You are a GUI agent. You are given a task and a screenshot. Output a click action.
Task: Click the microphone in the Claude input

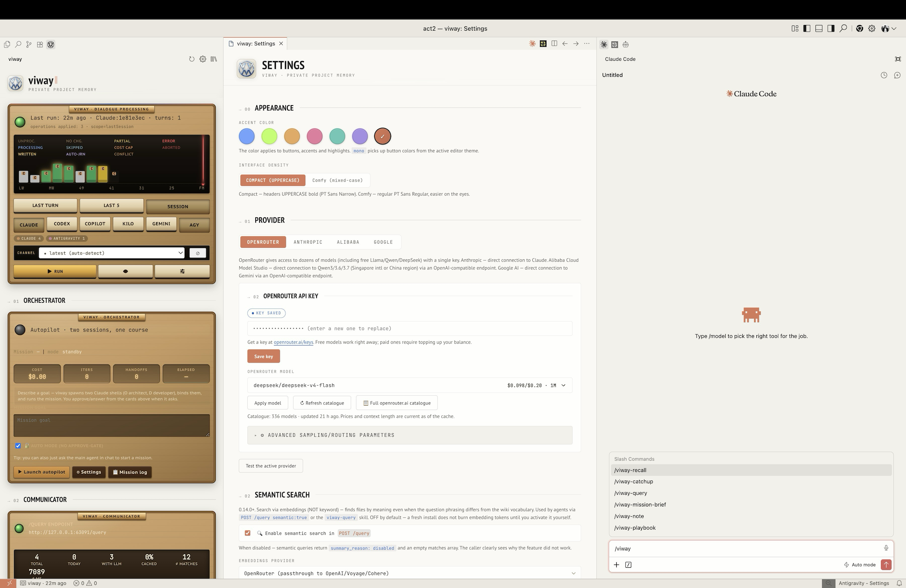[x=886, y=548]
